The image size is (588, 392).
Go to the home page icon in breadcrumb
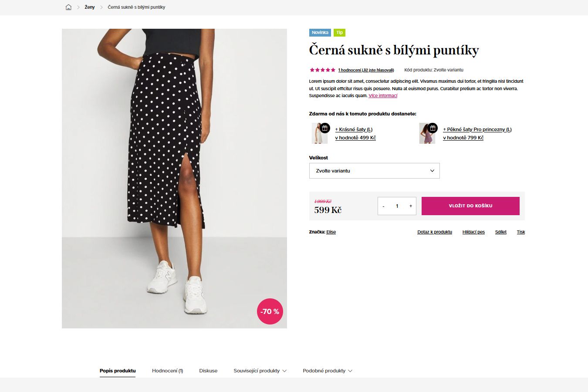tap(68, 7)
